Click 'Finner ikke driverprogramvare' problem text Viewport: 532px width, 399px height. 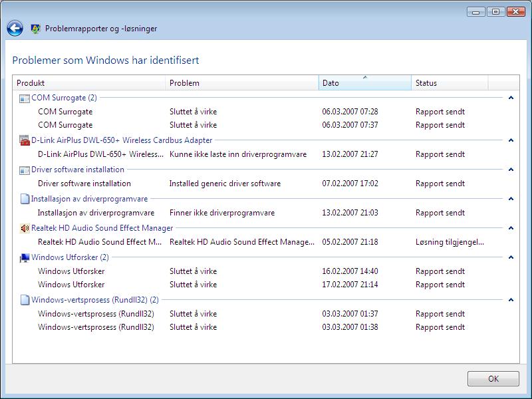[x=222, y=213]
